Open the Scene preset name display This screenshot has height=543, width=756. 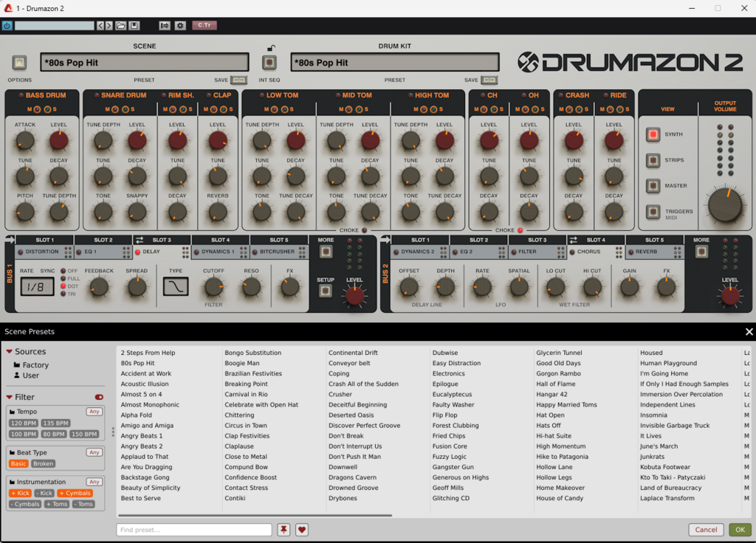145,63
